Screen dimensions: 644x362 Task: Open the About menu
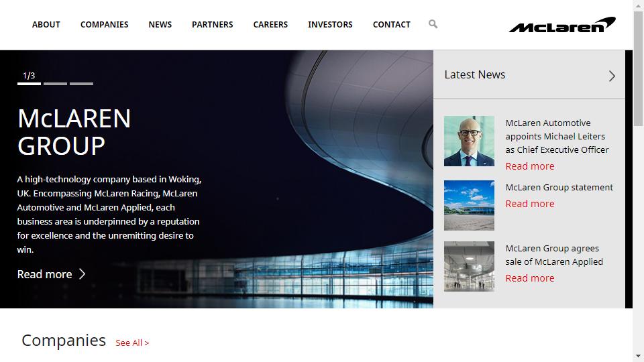pos(46,25)
